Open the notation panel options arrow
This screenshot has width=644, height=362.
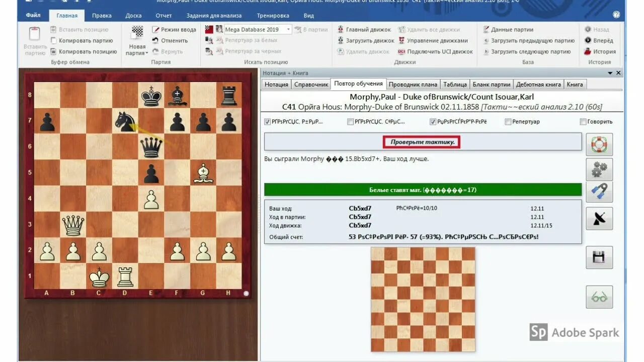pyautogui.click(x=610, y=73)
